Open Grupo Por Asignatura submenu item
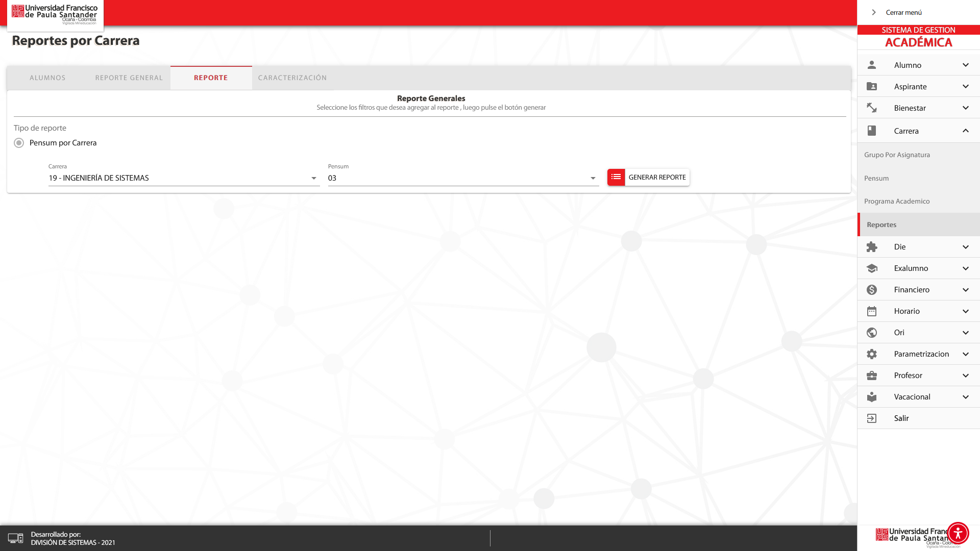The width and height of the screenshot is (980, 551). 897,155
